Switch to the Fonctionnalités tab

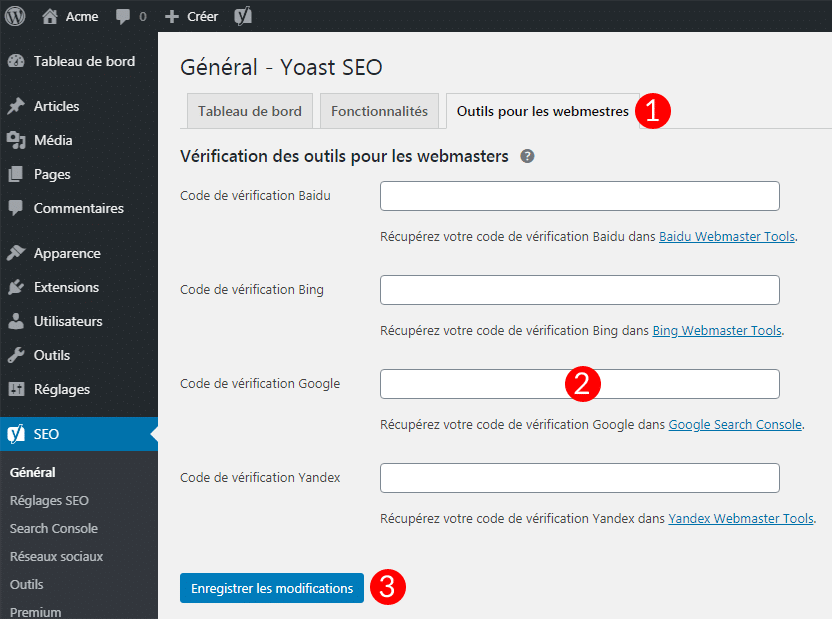click(379, 111)
